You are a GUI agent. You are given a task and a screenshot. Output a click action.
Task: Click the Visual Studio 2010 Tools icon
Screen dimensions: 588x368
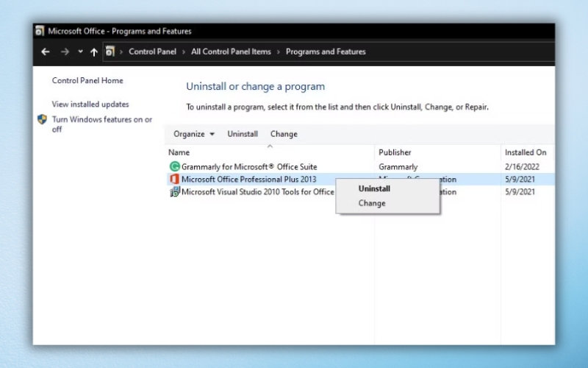174,192
